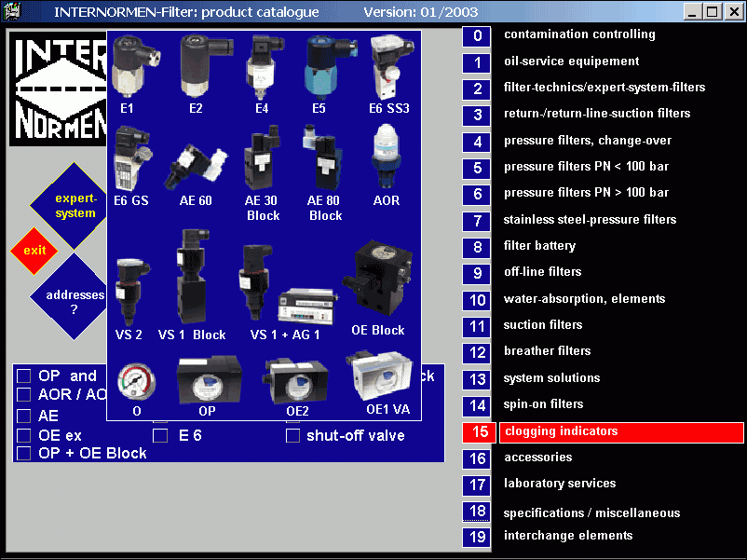747x560 pixels.
Task: Select the O pressure gauge image
Action: (x=136, y=381)
